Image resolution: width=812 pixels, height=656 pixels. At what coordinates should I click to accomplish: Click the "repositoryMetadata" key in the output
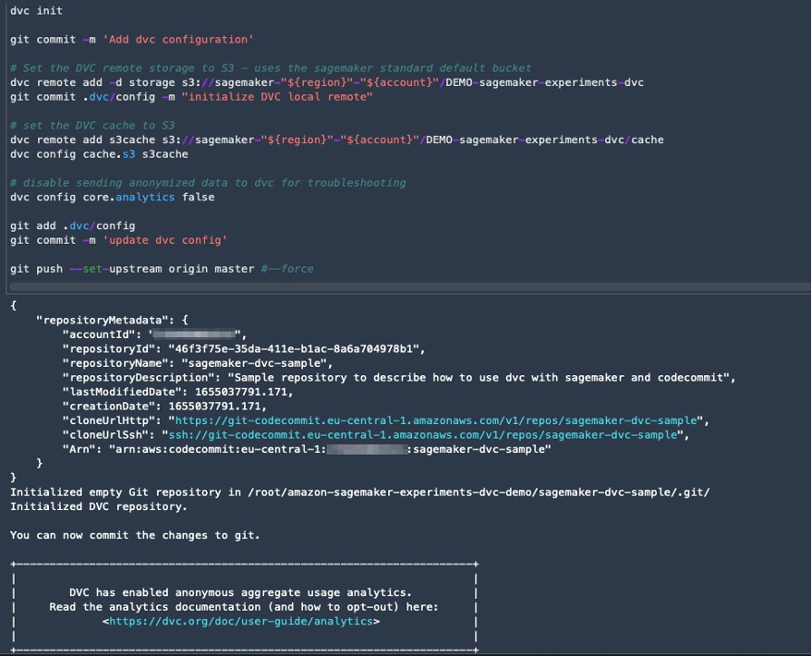(102, 320)
